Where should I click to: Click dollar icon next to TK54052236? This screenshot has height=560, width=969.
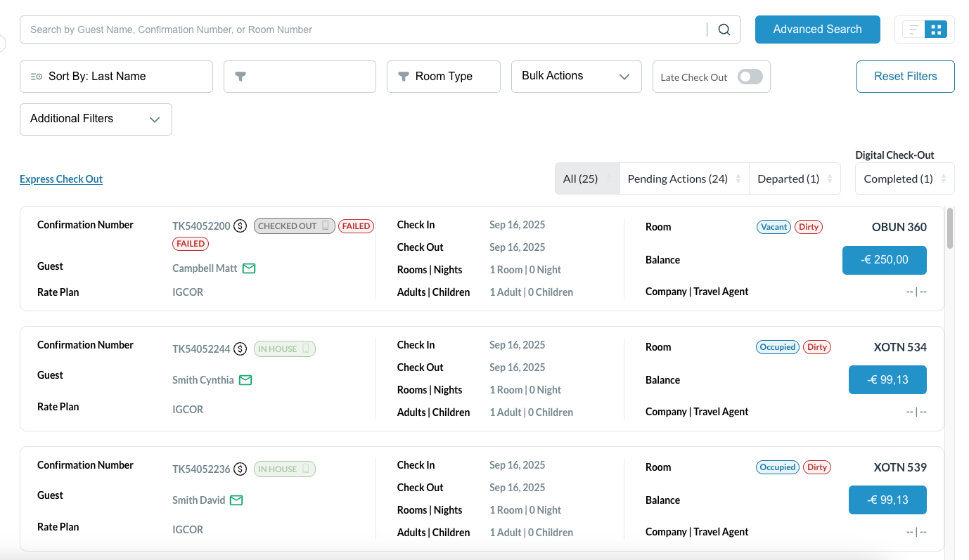[x=240, y=469]
